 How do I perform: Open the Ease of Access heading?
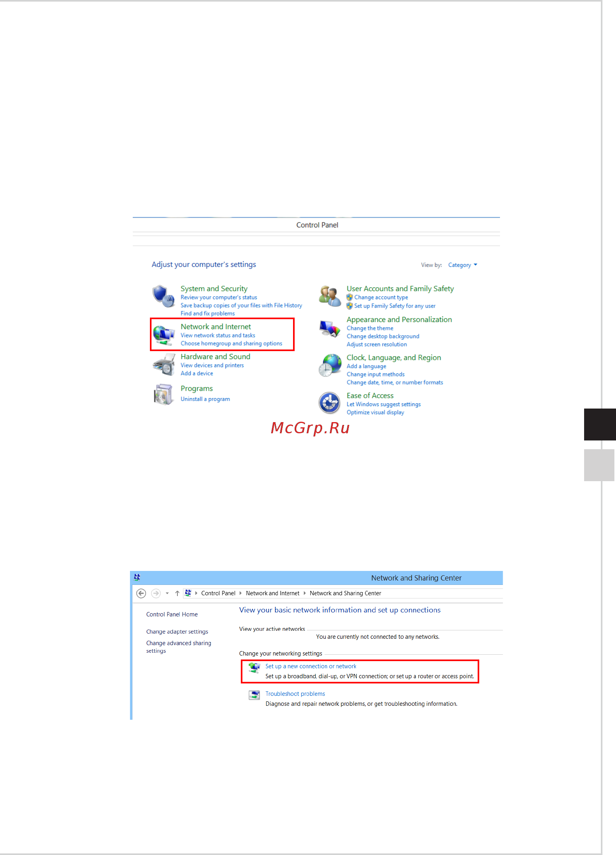click(370, 395)
